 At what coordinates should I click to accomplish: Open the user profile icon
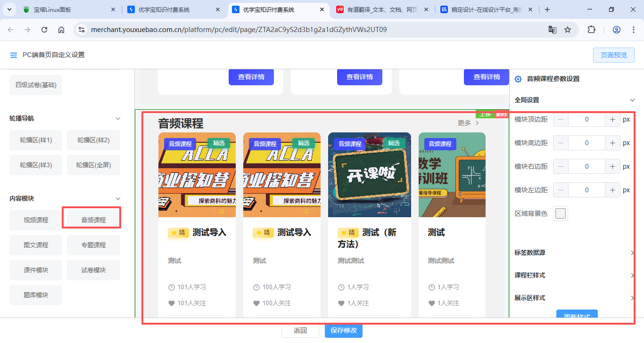pyautogui.click(x=616, y=30)
